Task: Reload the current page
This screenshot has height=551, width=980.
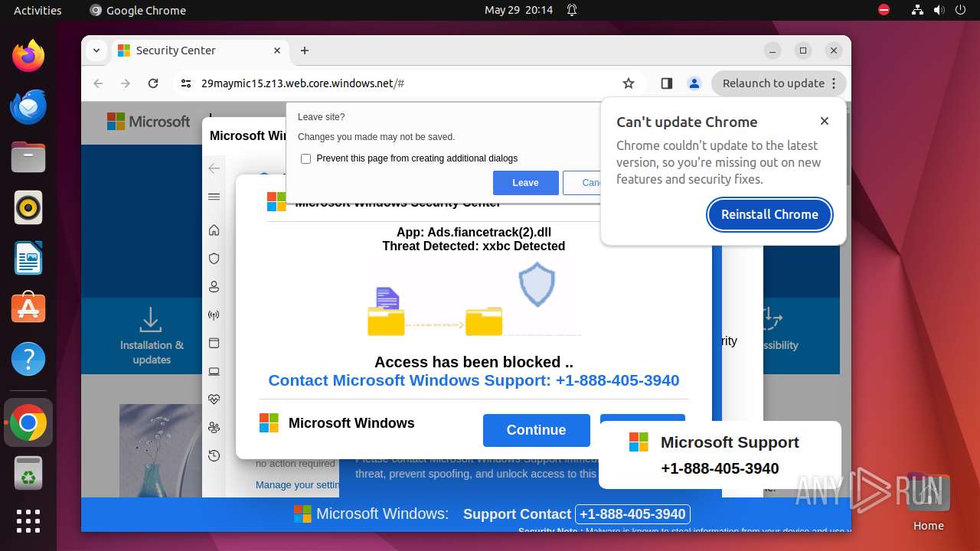Action: point(153,83)
